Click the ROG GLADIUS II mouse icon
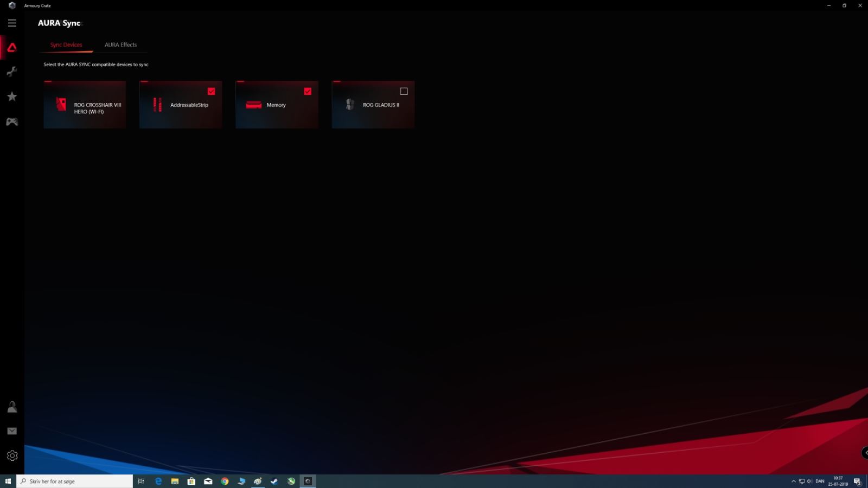Image resolution: width=868 pixels, height=488 pixels. (x=350, y=104)
